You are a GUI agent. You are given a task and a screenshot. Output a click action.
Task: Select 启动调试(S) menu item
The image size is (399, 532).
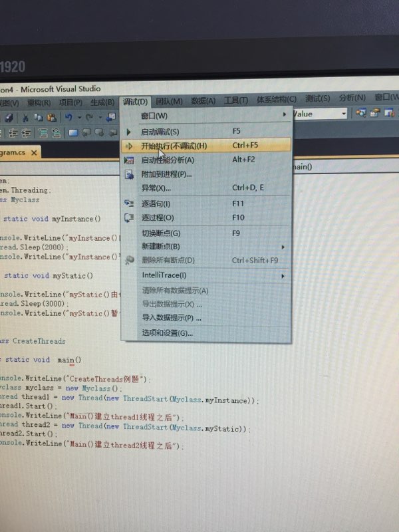click(206, 132)
